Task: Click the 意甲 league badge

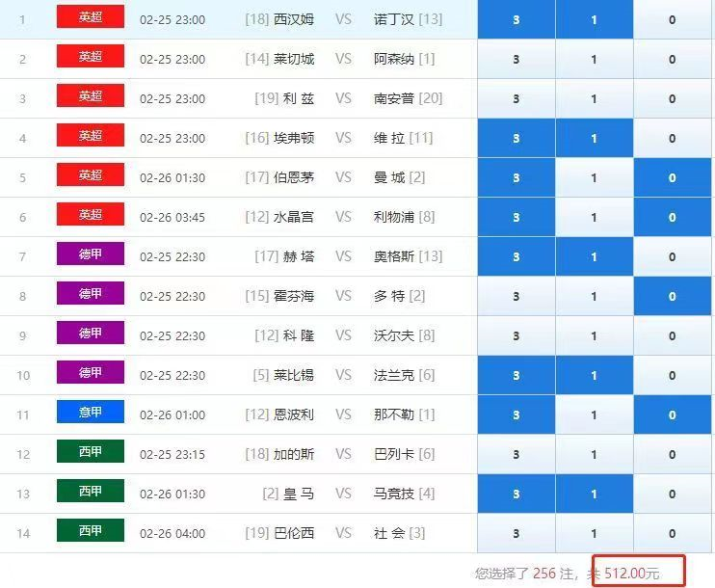Action: click(91, 412)
